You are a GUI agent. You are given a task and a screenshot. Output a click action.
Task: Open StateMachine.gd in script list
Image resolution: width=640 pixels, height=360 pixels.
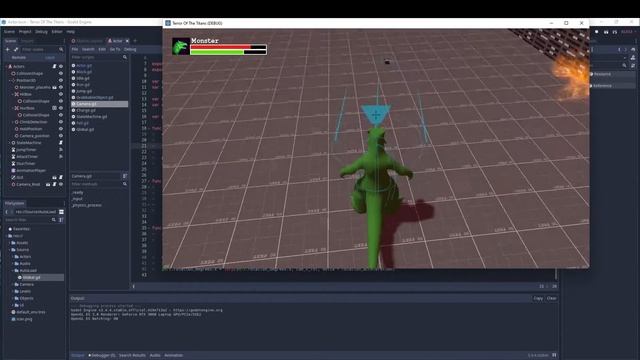point(100,117)
